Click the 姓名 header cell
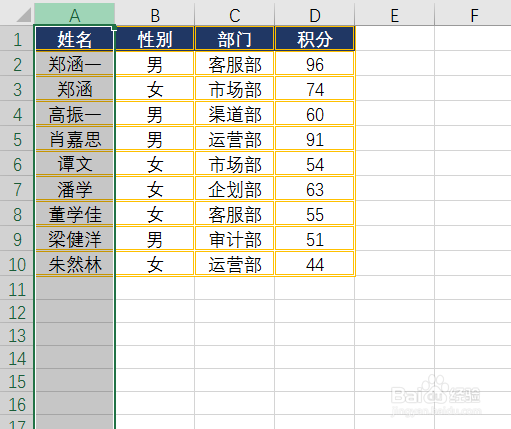 pos(75,39)
